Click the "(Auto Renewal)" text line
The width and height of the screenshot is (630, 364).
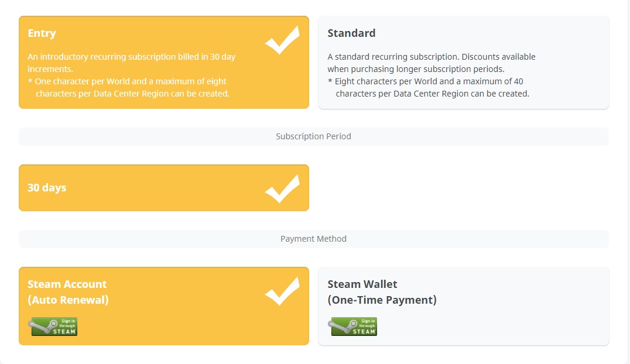click(68, 300)
